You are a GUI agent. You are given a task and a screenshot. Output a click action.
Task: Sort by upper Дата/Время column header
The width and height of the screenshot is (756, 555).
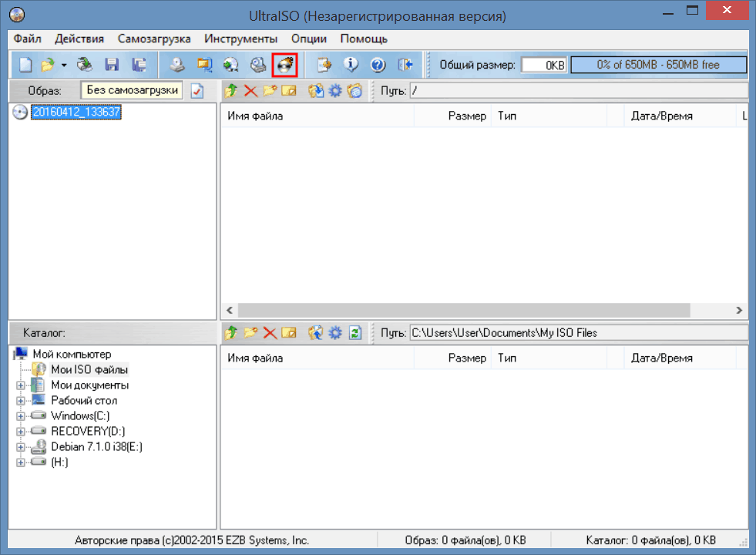coord(661,116)
